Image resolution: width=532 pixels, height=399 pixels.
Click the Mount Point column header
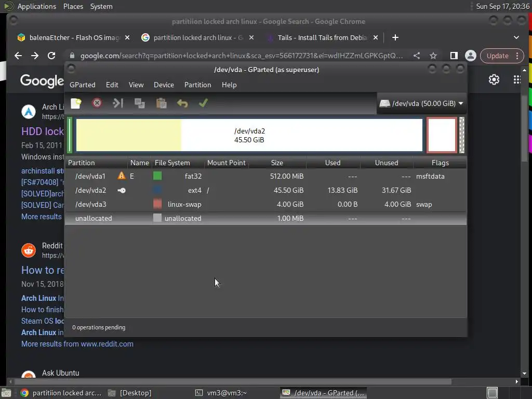(227, 163)
